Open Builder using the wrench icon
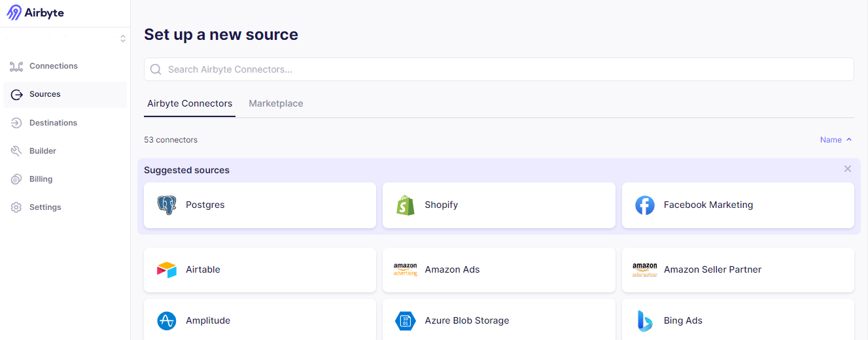868x340 pixels. point(16,151)
